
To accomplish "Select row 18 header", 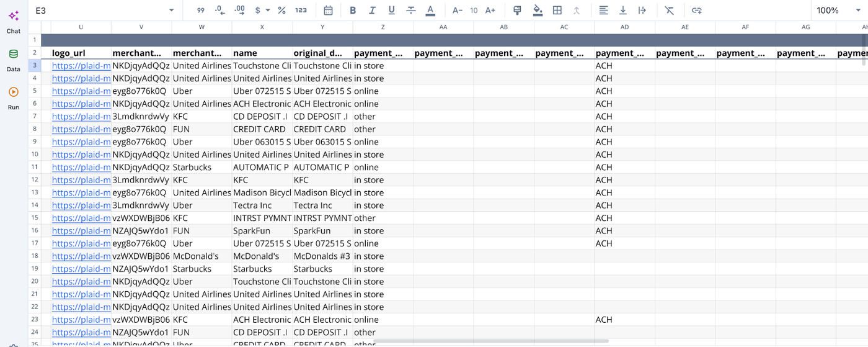I will point(35,256).
